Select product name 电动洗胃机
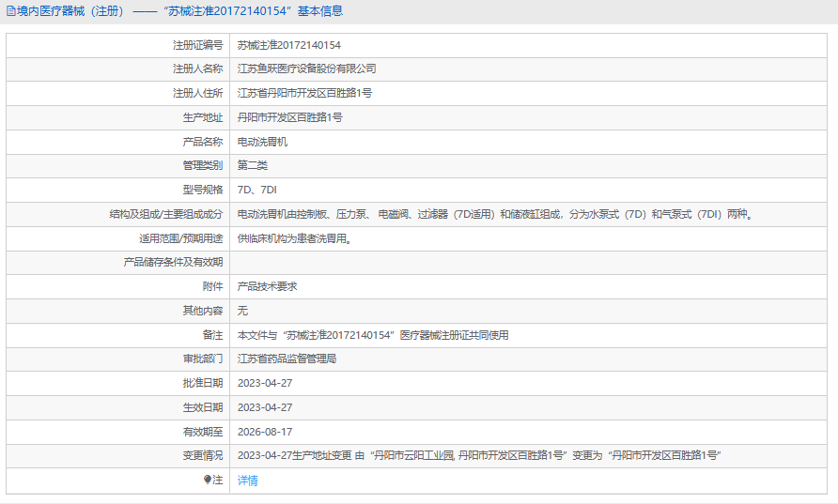Screen dimensions: 838x504 tap(262, 142)
